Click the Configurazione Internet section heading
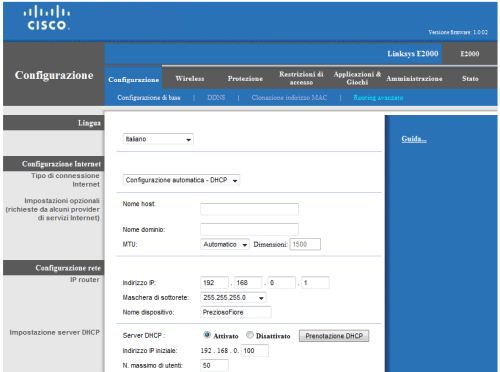500x372 pixels. (61, 164)
